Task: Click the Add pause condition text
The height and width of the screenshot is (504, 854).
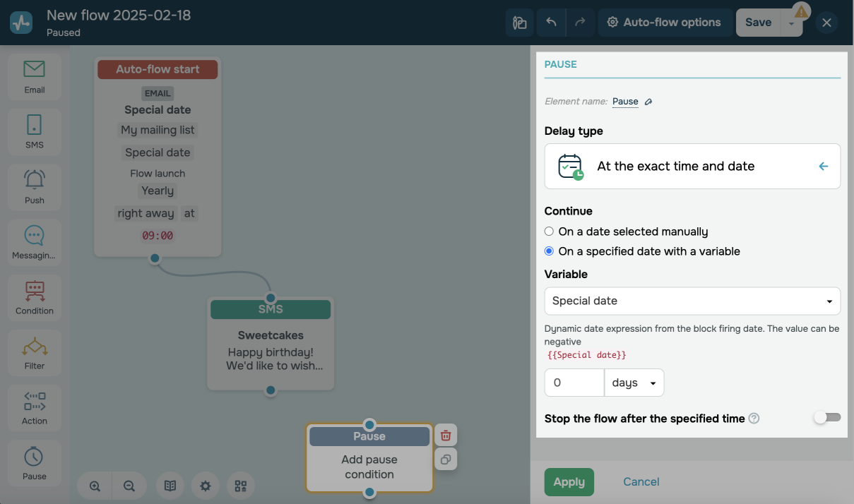Action: tap(369, 467)
